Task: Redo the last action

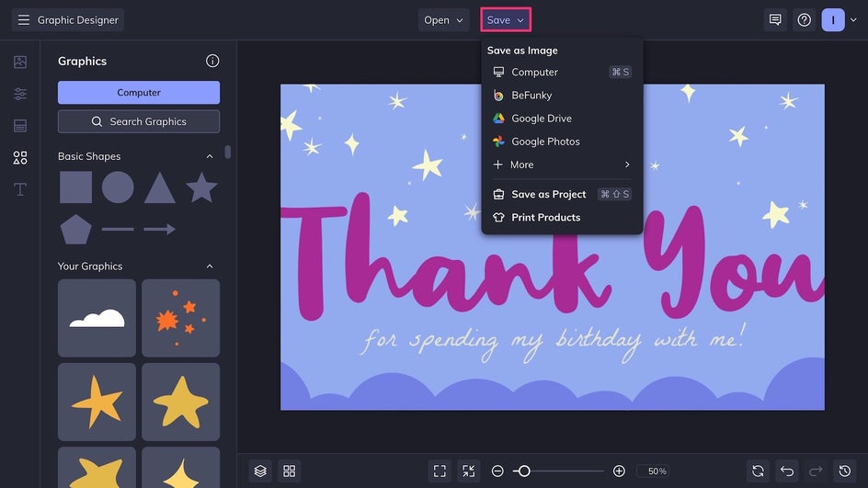Action: coord(816,471)
